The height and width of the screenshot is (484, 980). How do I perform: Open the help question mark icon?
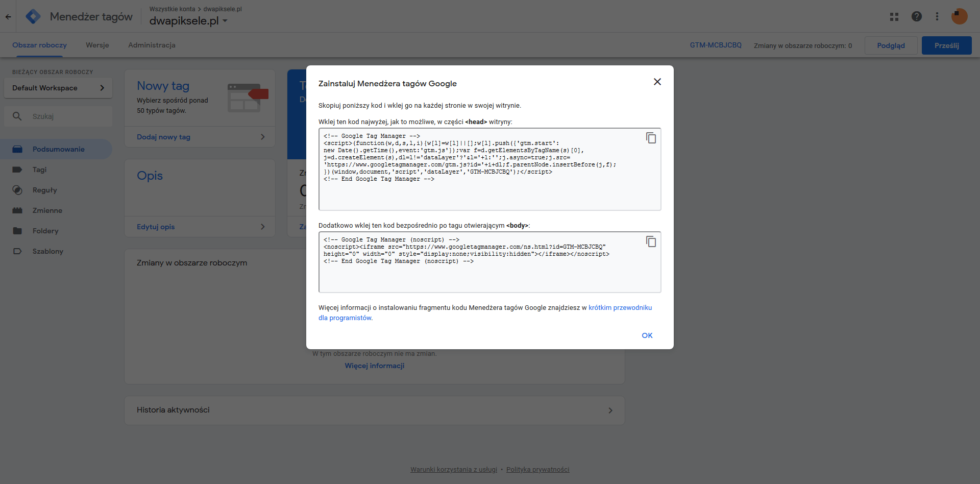pyautogui.click(x=916, y=16)
